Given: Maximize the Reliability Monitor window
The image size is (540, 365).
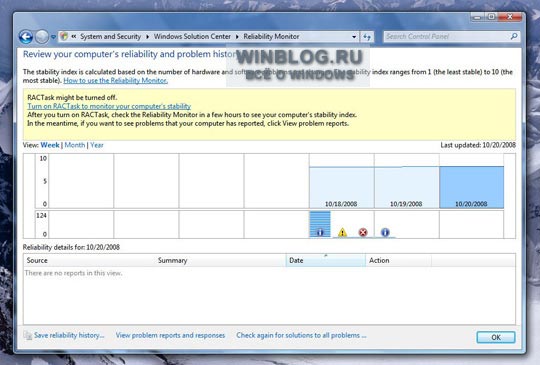Looking at the screenshot, I should point(491,17).
